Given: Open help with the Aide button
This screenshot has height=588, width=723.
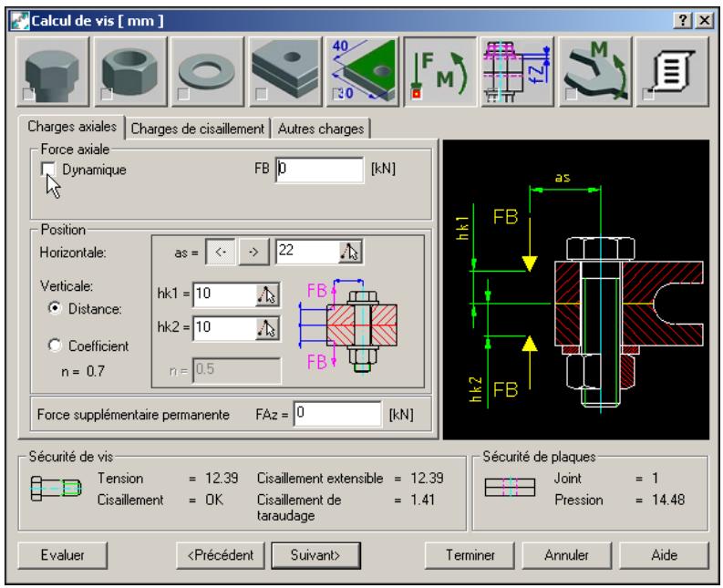Looking at the screenshot, I should click(x=664, y=555).
